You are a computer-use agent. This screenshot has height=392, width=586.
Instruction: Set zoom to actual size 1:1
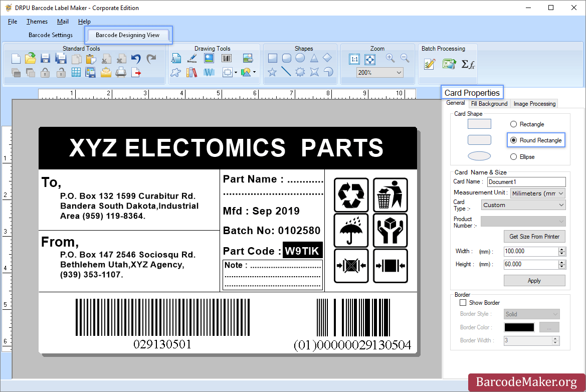coord(354,59)
